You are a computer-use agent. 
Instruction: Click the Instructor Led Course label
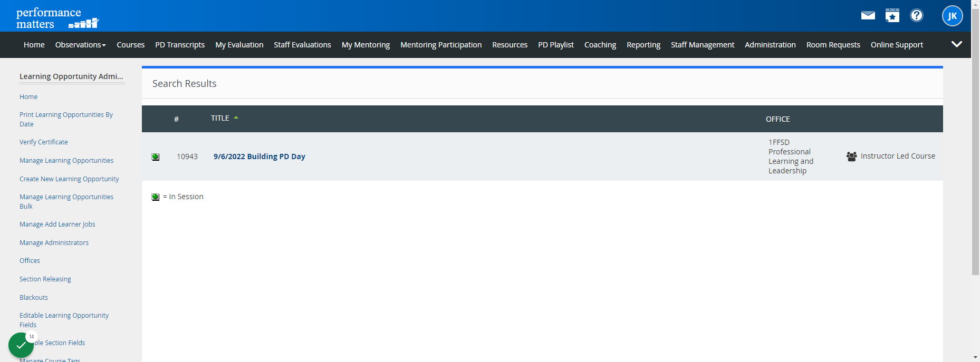[x=898, y=156]
